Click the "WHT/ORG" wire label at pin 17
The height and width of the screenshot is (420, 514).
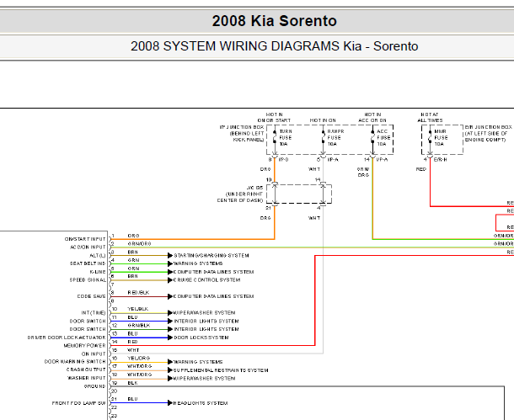tap(140, 366)
